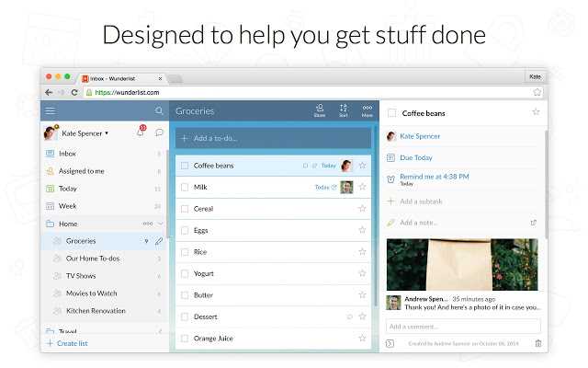Collapse the Home folder chevron
The image size is (588, 368).
tap(160, 224)
